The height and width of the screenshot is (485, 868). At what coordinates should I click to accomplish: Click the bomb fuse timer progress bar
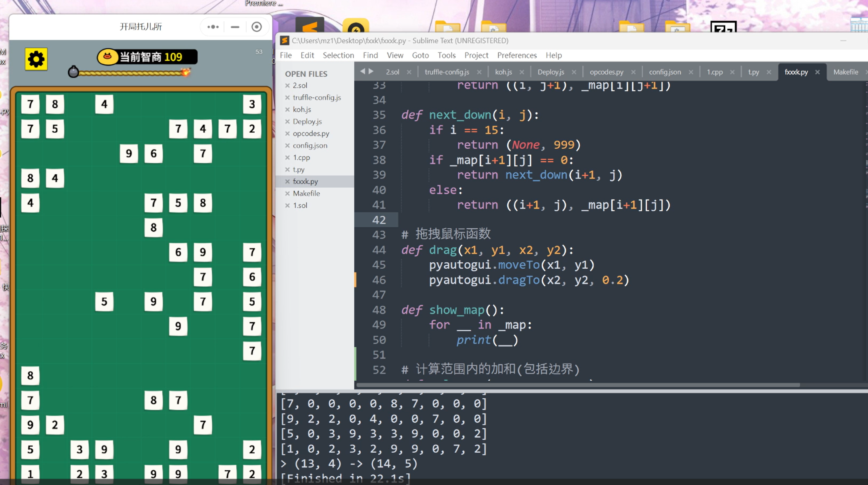(130, 72)
